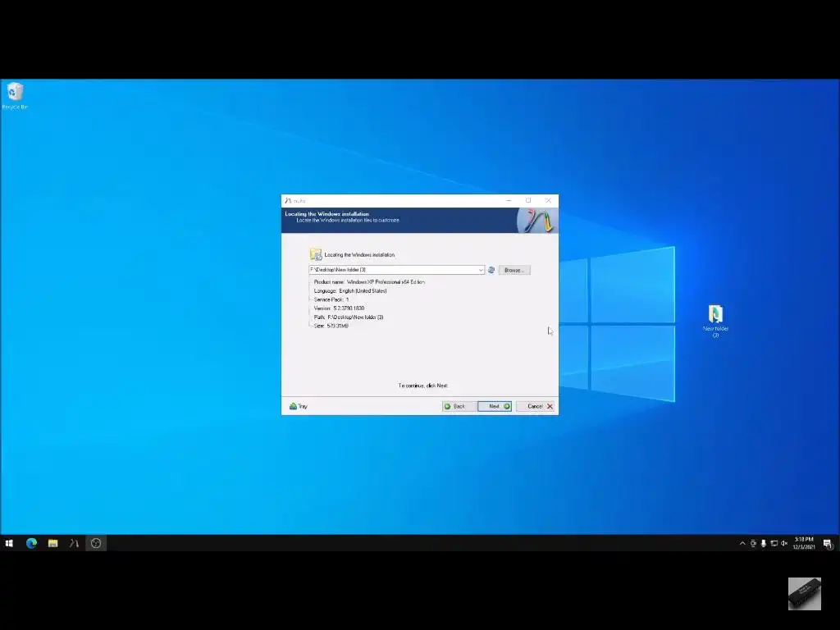Minimize nLite to Tray
840x630 pixels.
(x=299, y=406)
